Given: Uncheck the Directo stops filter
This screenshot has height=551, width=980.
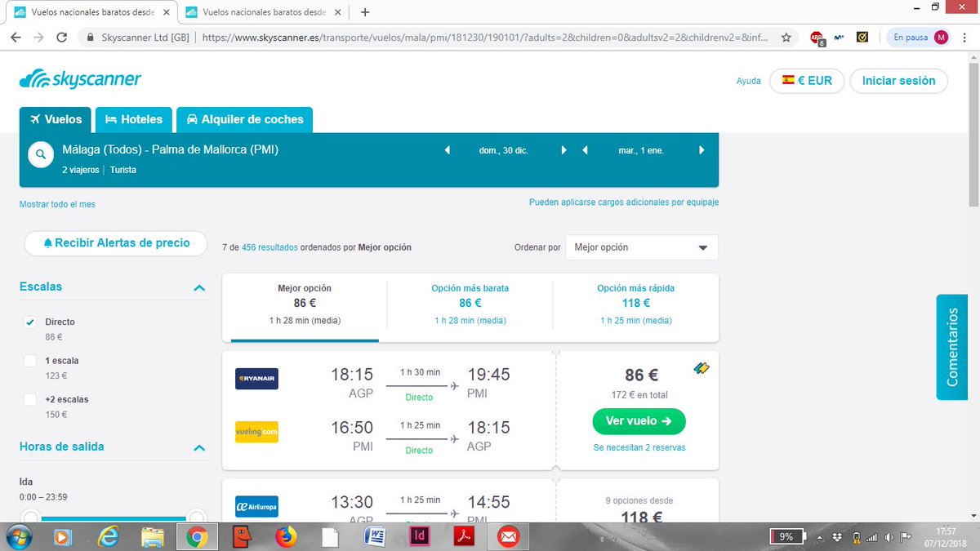Looking at the screenshot, I should pos(30,322).
